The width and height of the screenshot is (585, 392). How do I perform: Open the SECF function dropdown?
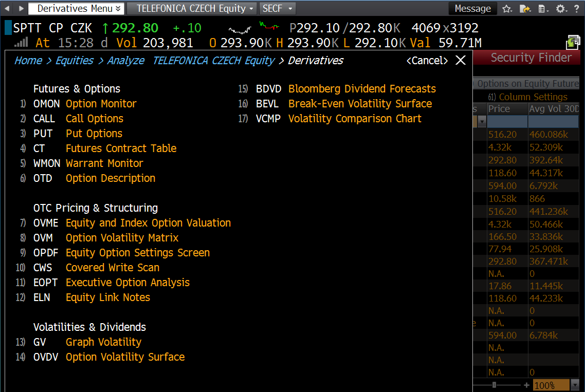tap(277, 8)
